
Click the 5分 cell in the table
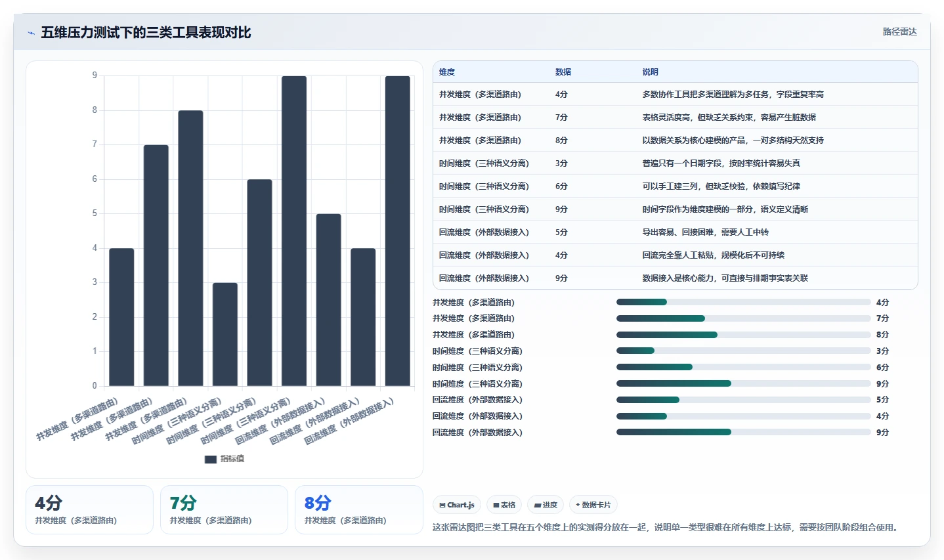pos(561,232)
